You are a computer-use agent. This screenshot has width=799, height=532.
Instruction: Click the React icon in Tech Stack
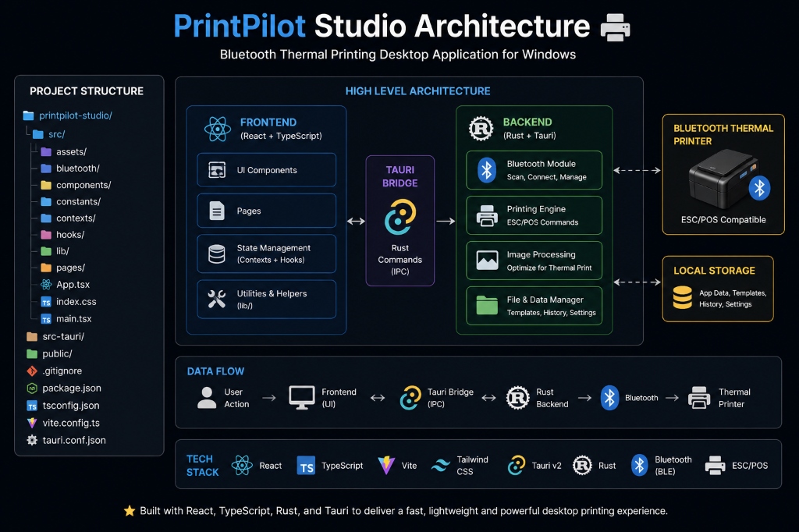(242, 465)
